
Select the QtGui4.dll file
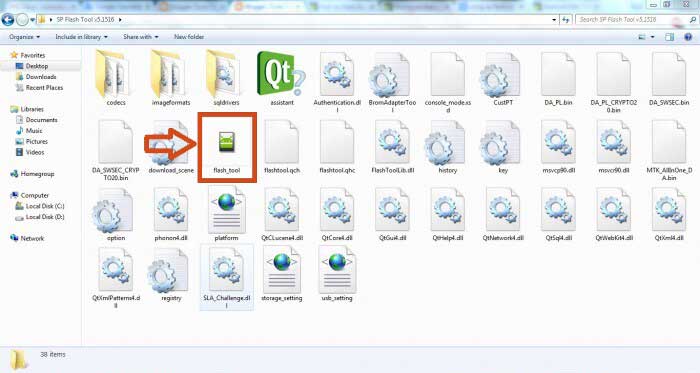click(392, 215)
